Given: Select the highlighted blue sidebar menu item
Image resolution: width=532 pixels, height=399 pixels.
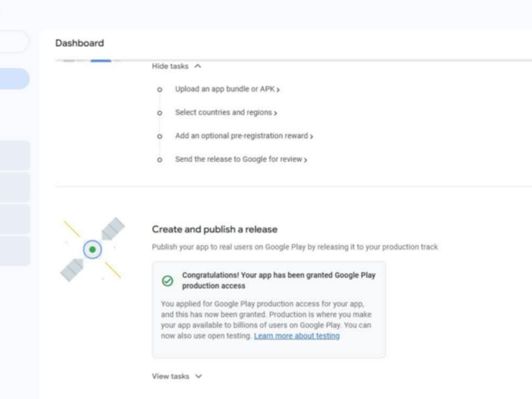Looking at the screenshot, I should pos(14,79).
